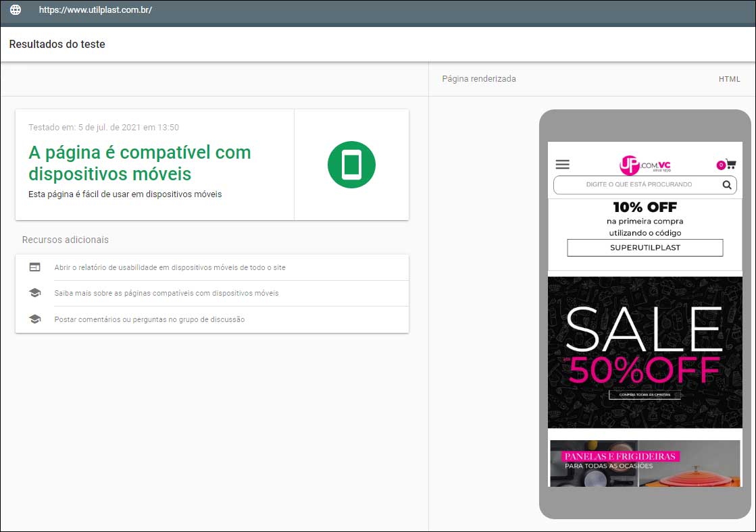The height and width of the screenshot is (532, 756).
Task: Open the hamburger menu in mobile preview
Action: pyautogui.click(x=562, y=164)
